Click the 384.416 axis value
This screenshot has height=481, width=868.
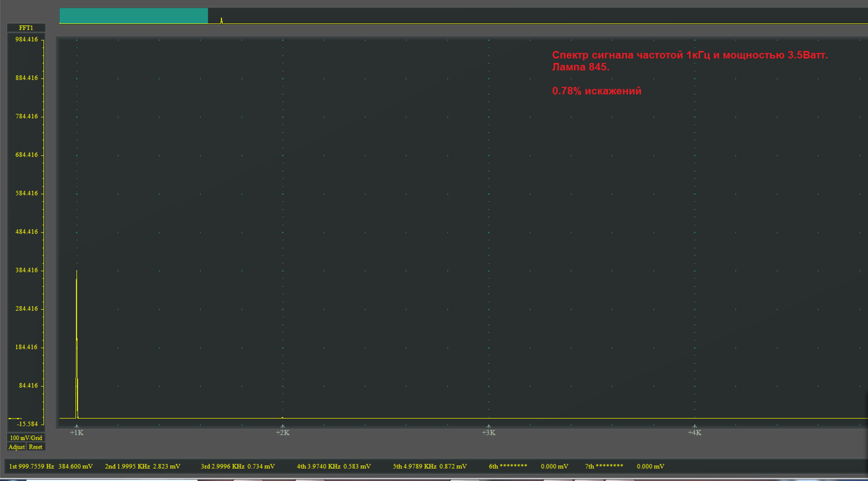[27, 270]
